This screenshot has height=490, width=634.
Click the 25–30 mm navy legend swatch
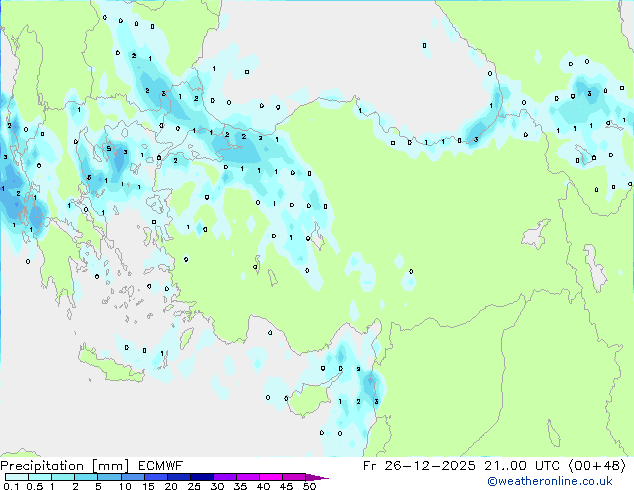coord(202,477)
